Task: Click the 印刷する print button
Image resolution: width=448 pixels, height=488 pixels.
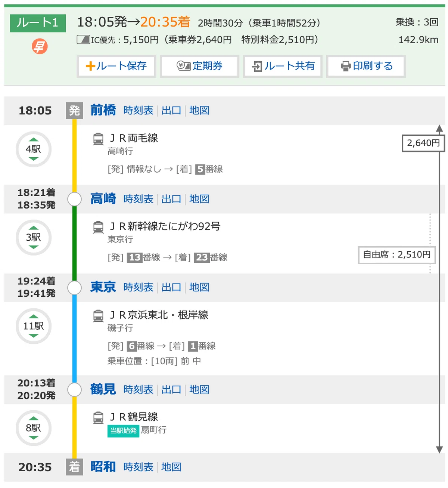Action: pos(366,66)
